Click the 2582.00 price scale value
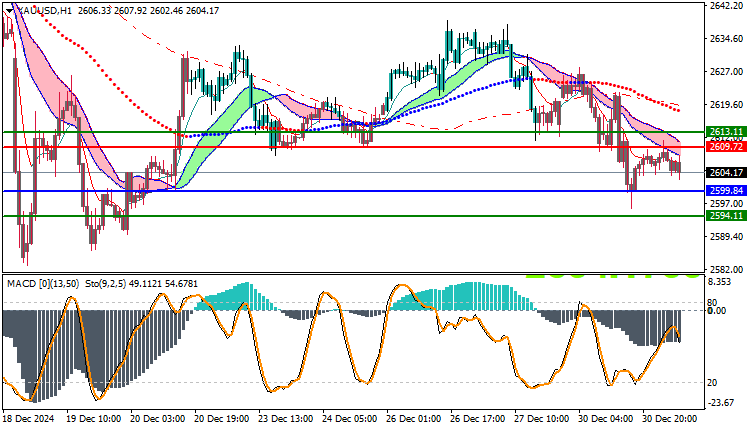The width and height of the screenshot is (750, 430). (x=727, y=270)
